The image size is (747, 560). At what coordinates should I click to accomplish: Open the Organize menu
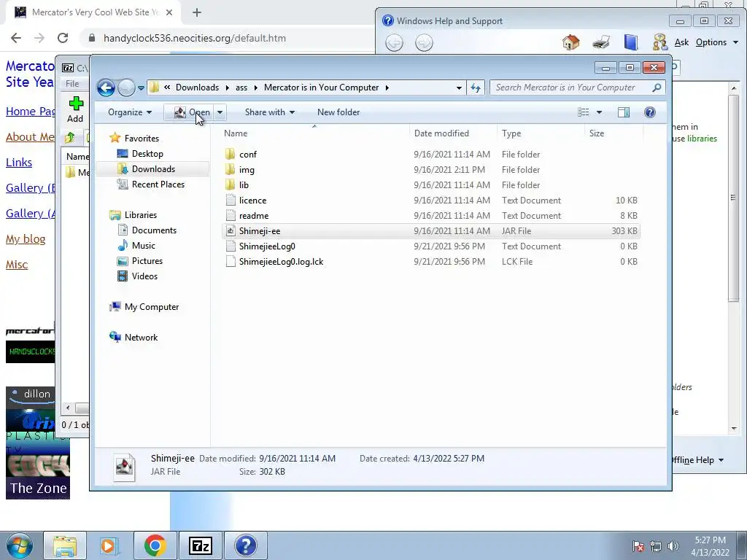tap(130, 112)
